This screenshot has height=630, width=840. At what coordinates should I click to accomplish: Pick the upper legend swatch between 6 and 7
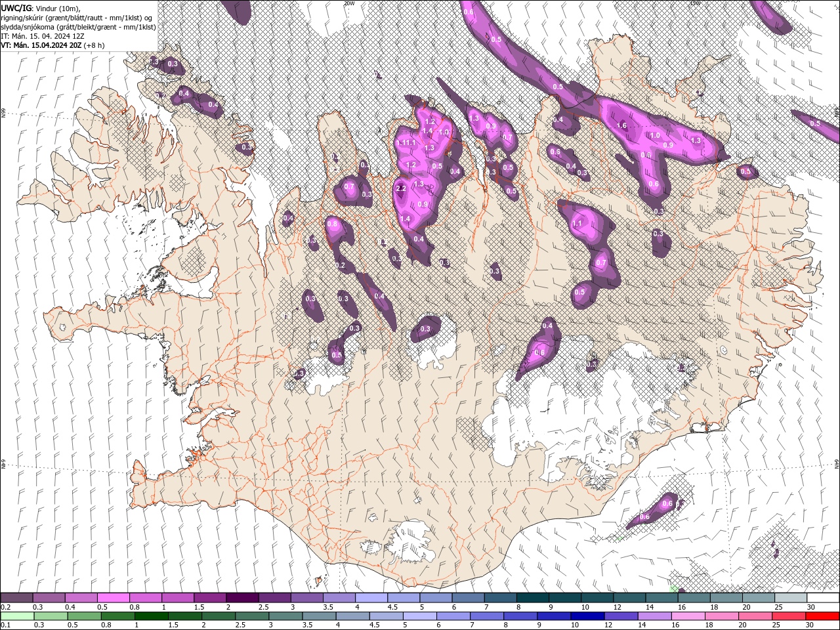click(468, 598)
